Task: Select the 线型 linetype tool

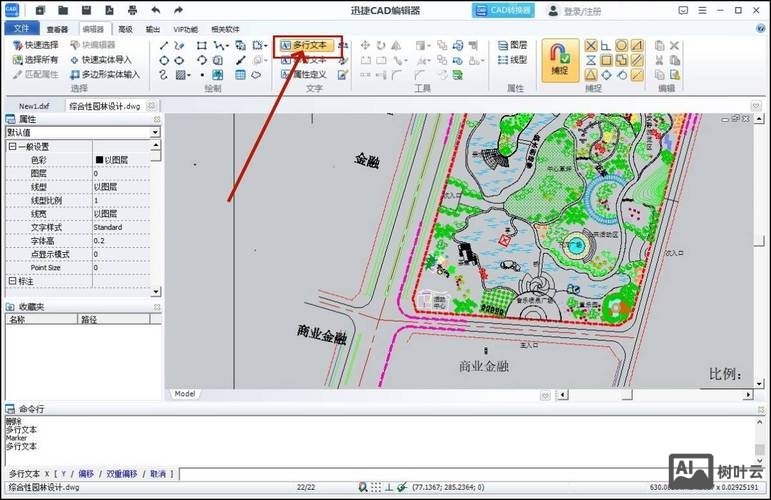Action: pyautogui.click(x=512, y=60)
